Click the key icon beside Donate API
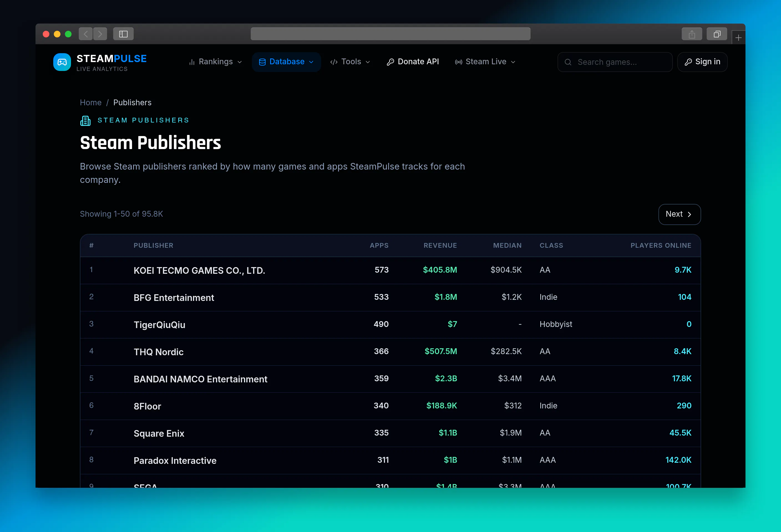 [x=390, y=62]
